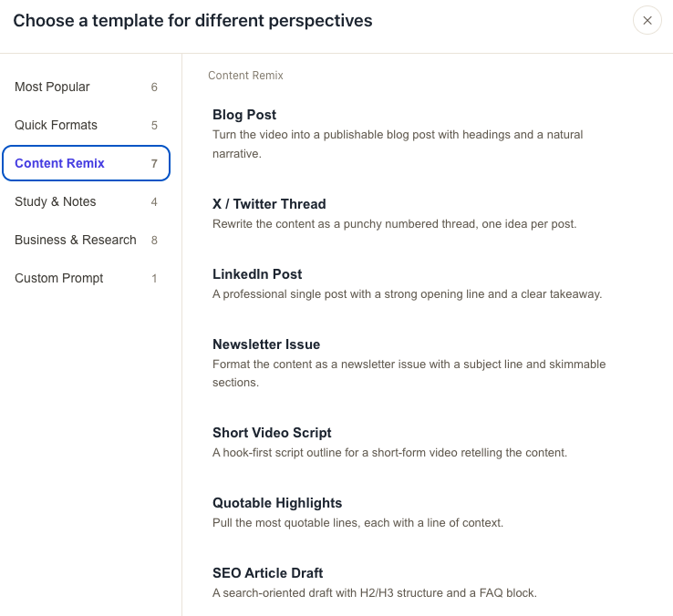The image size is (673, 616).
Task: Open Study & Notes category
Action: pyautogui.click(x=86, y=201)
